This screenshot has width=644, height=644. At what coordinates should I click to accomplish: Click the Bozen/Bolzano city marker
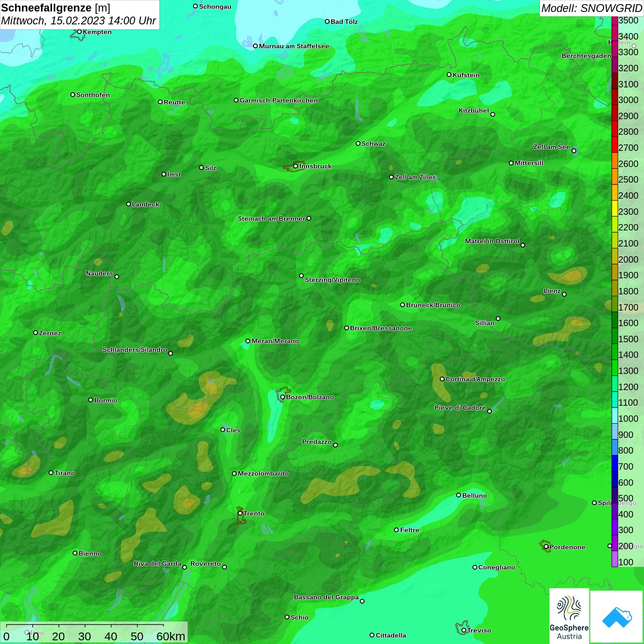click(282, 397)
